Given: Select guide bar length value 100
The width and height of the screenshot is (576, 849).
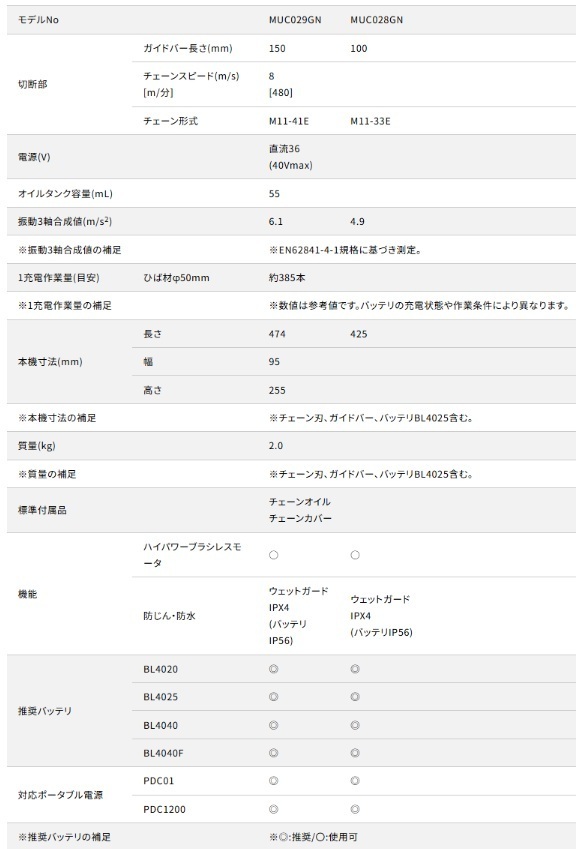Looking at the screenshot, I should click(358, 48).
